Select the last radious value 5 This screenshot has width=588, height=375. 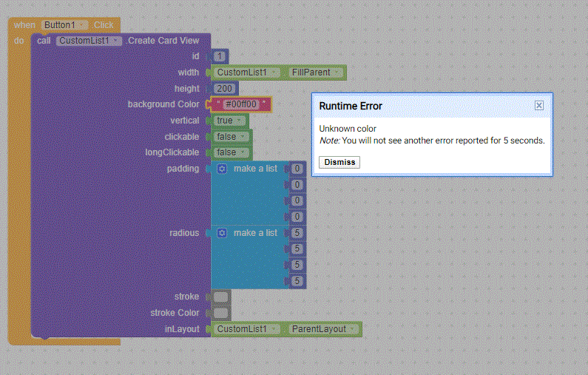pyautogui.click(x=297, y=281)
